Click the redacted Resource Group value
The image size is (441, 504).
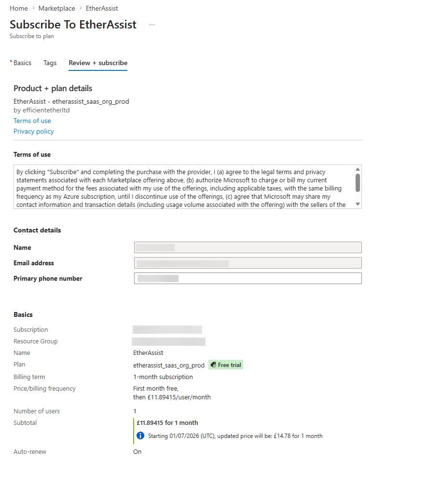168,341
